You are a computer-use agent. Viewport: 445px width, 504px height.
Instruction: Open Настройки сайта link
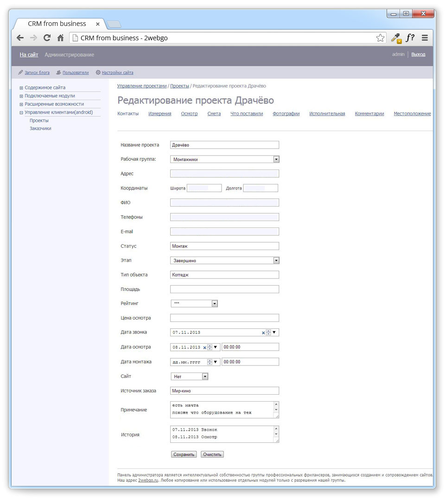tap(117, 73)
